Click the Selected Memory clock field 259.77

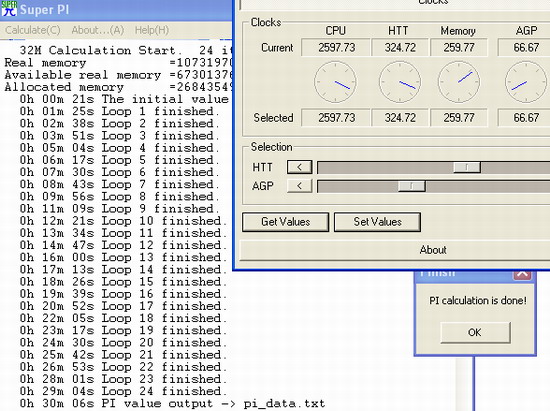459,117
